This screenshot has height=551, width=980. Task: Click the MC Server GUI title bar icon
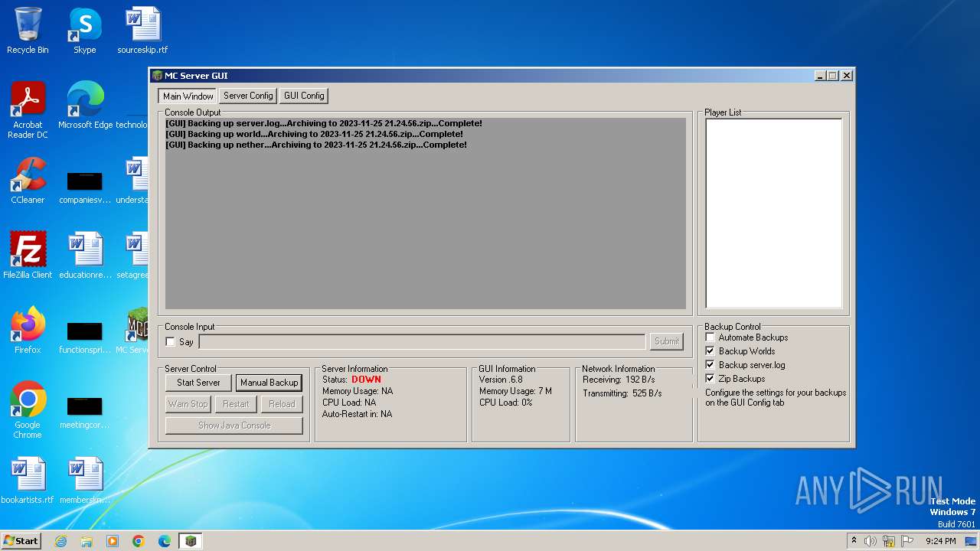click(157, 76)
